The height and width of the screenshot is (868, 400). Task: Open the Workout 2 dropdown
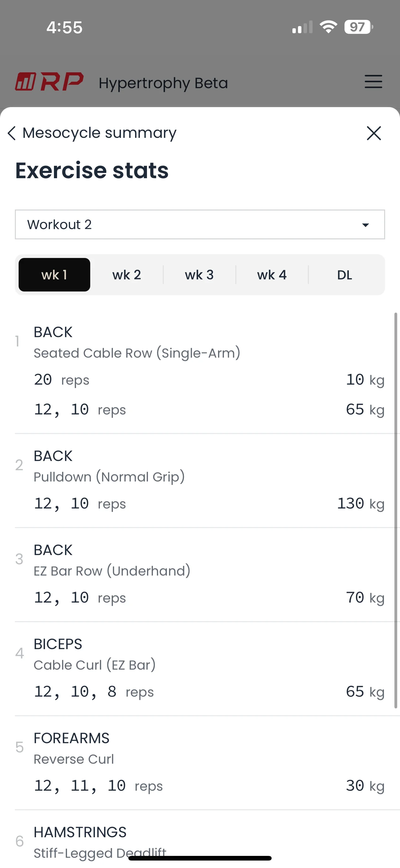pyautogui.click(x=200, y=224)
